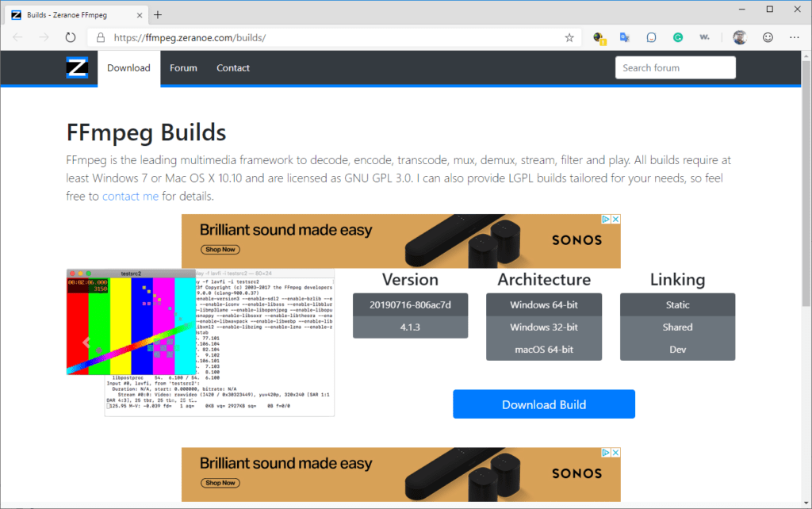Click the SONOS logo in the top ad
Screen dimensions: 812x509
coord(577,240)
